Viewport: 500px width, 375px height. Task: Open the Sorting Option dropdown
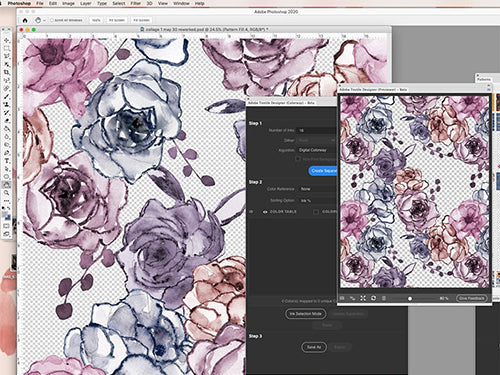click(317, 200)
